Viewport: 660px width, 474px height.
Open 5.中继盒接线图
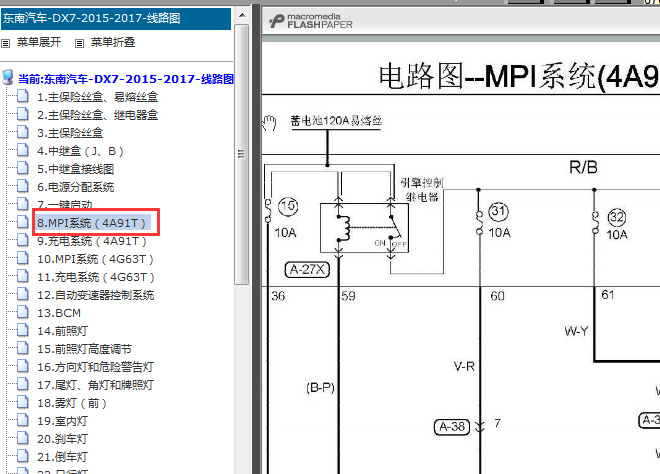click(x=75, y=169)
